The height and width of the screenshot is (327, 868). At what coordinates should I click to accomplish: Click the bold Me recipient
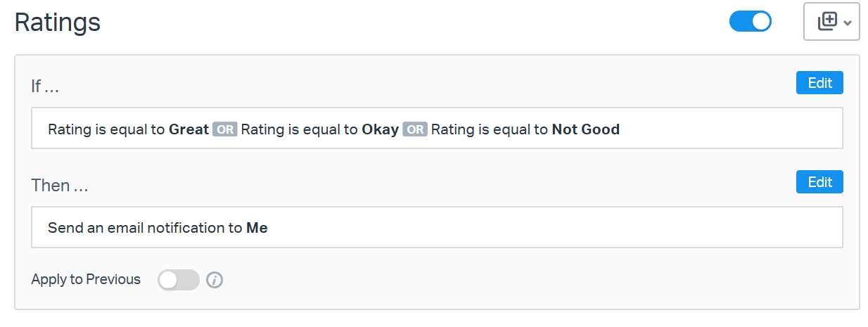(x=257, y=228)
